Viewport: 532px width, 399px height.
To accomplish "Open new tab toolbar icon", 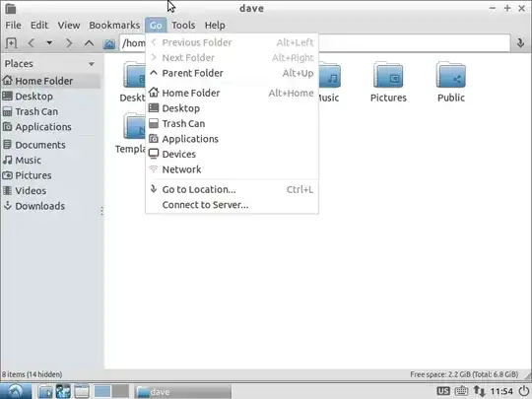I will click(11, 43).
